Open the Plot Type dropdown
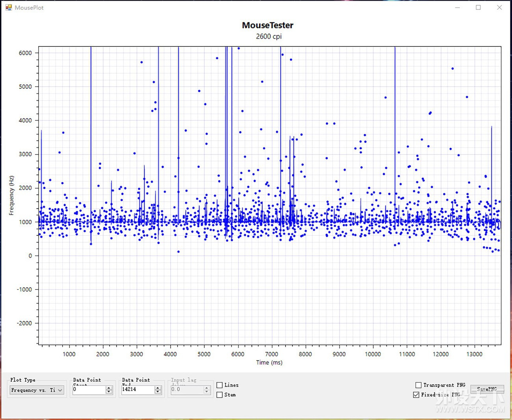512x420 pixels. pos(37,390)
